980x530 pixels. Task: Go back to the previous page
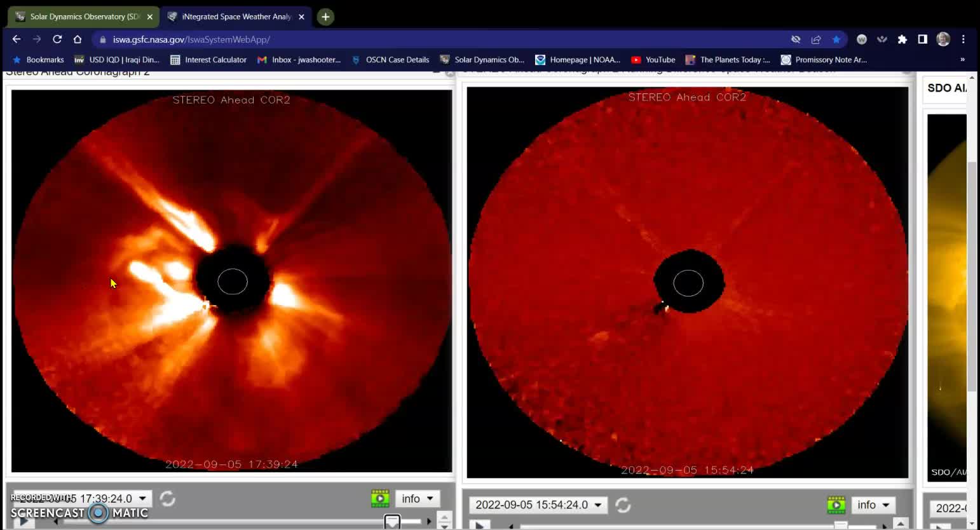(17, 39)
